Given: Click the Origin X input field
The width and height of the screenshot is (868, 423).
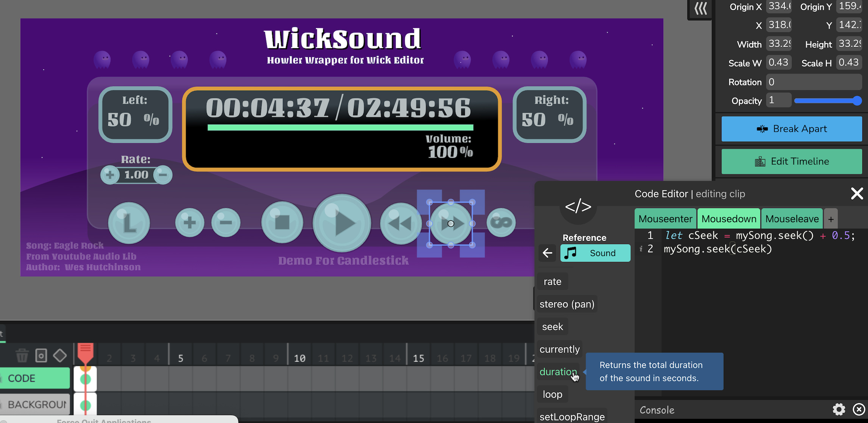Looking at the screenshot, I should (x=779, y=6).
